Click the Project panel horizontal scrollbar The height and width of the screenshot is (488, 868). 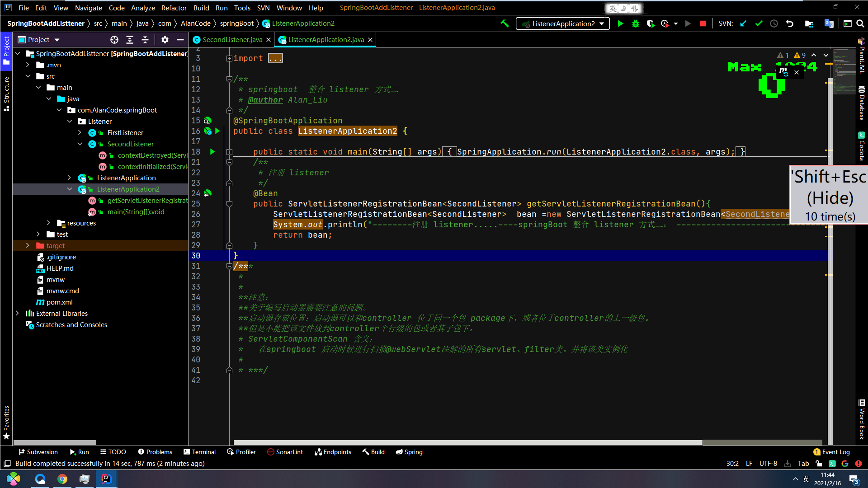(x=55, y=442)
